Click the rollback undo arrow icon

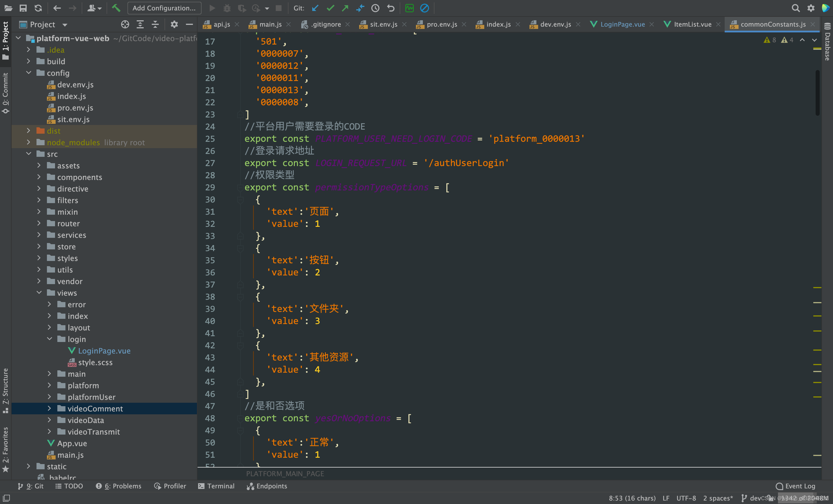[391, 8]
